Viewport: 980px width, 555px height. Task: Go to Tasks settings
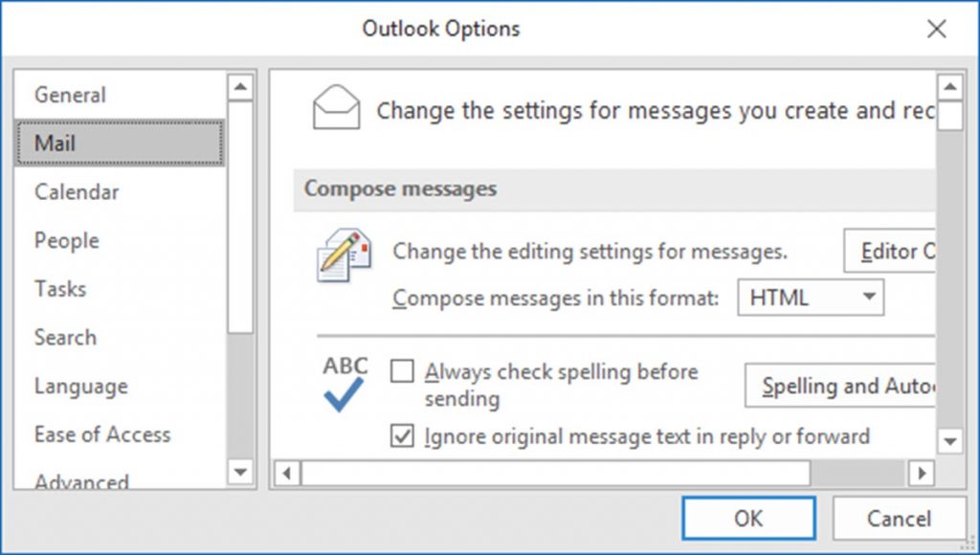point(59,289)
